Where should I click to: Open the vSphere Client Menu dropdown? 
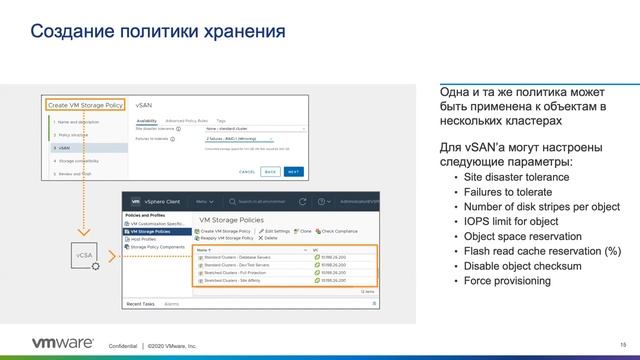[205, 202]
